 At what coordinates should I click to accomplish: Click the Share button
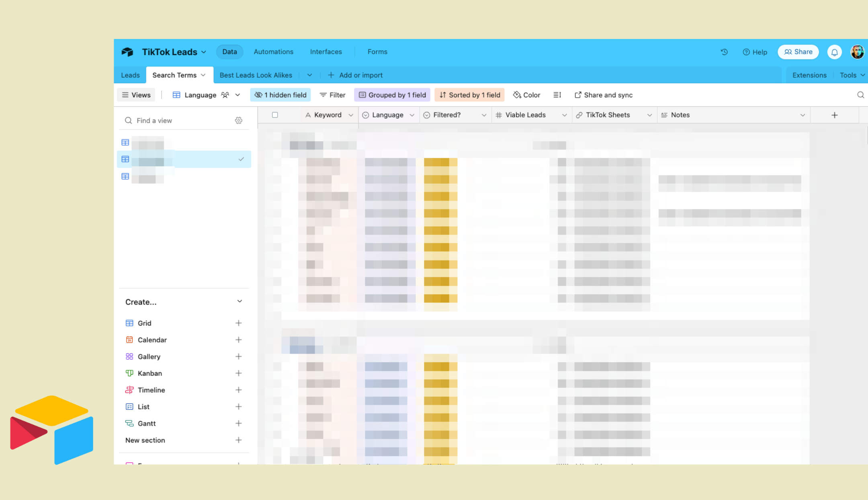click(x=798, y=52)
